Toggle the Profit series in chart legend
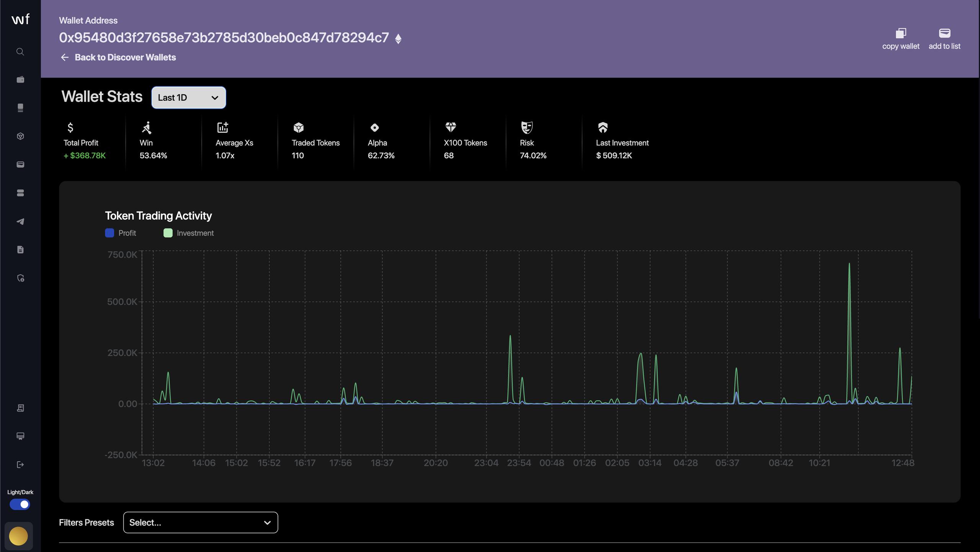Viewport: 980px width, 552px height. [x=121, y=233]
